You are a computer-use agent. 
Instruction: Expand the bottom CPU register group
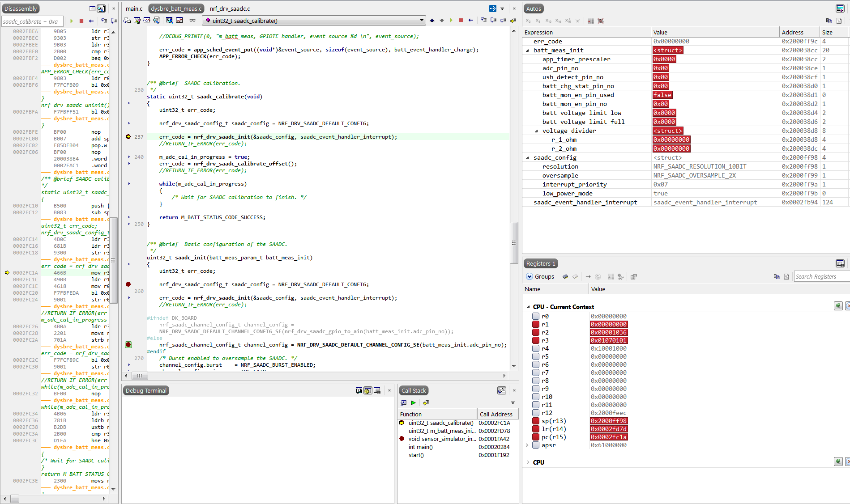tap(528, 462)
